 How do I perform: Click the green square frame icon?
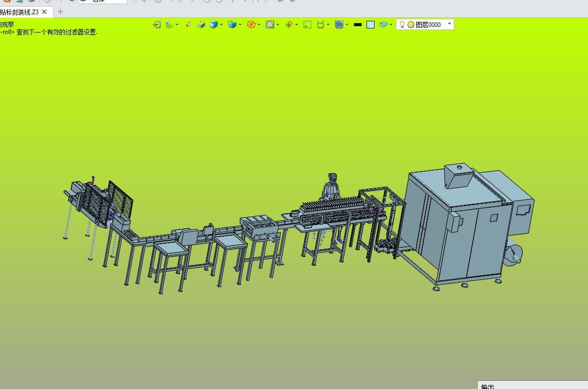[x=307, y=25]
